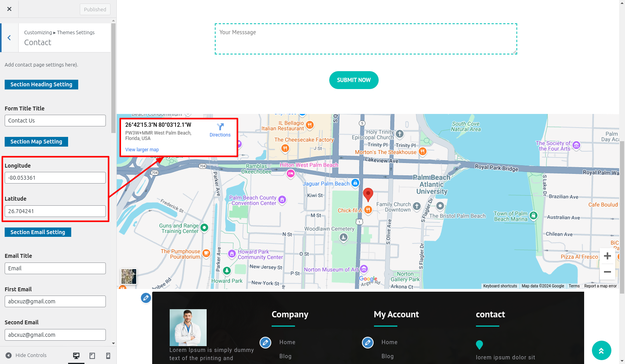625x364 pixels.
Task: Click Palm Beach County Convention Center marker
Action: pyautogui.click(x=282, y=200)
